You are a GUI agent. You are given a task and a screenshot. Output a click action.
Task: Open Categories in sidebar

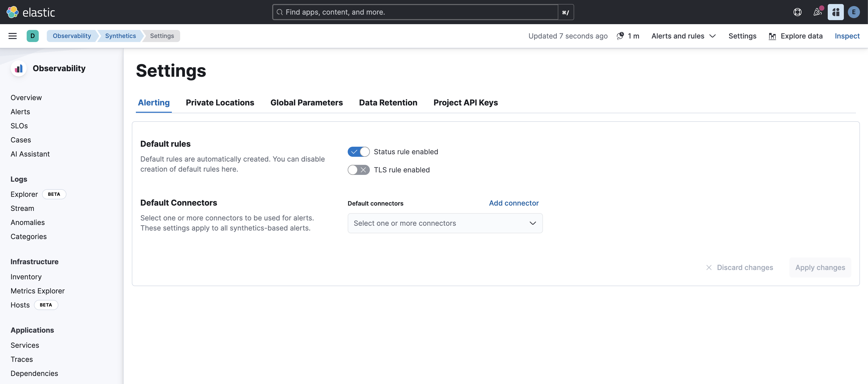click(29, 237)
